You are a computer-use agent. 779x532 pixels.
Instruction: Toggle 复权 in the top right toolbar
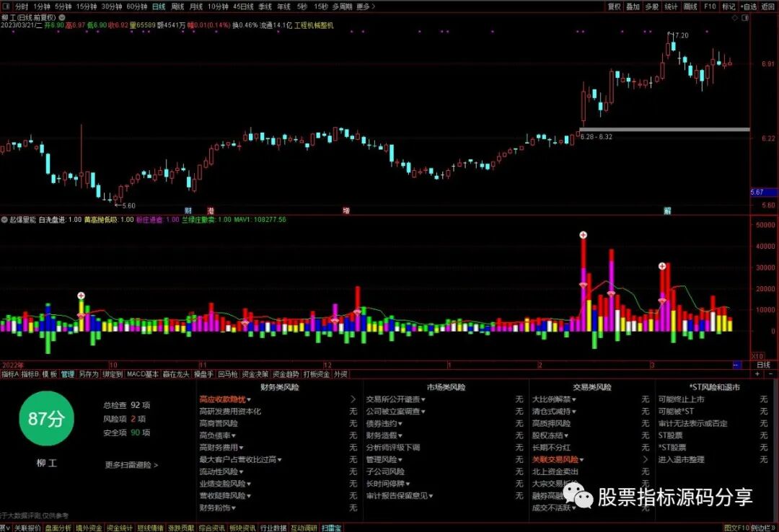click(614, 6)
